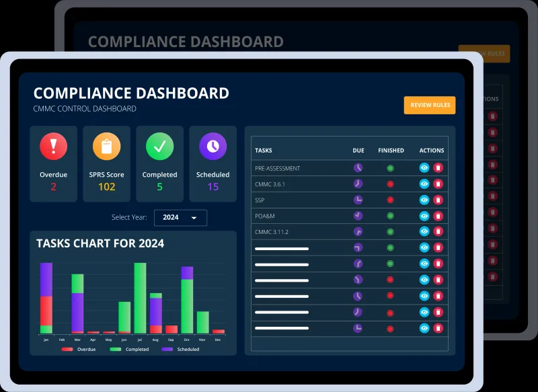Click the small red Dec bar
538x392 pixels.
[x=219, y=331]
